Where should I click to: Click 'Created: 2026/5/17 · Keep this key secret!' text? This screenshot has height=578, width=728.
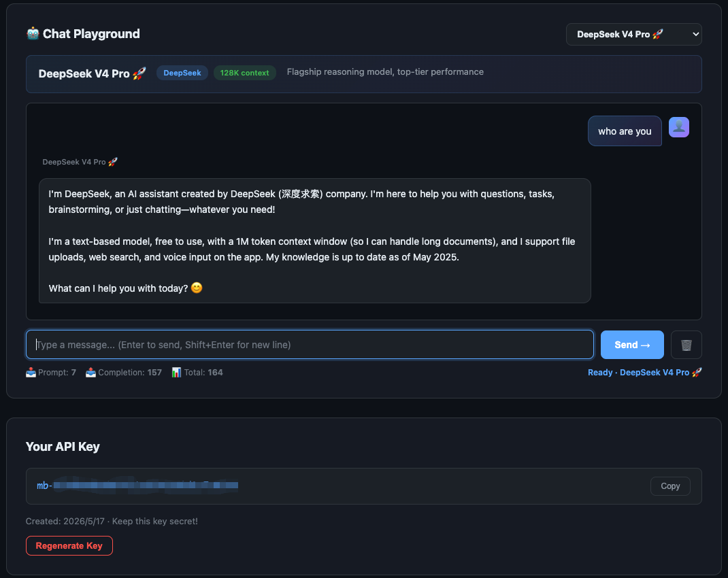click(x=112, y=522)
